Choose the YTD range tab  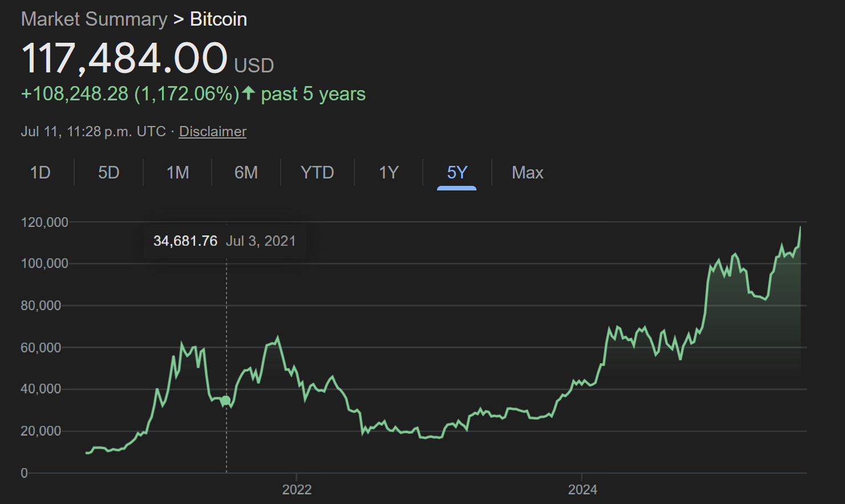[x=317, y=172]
